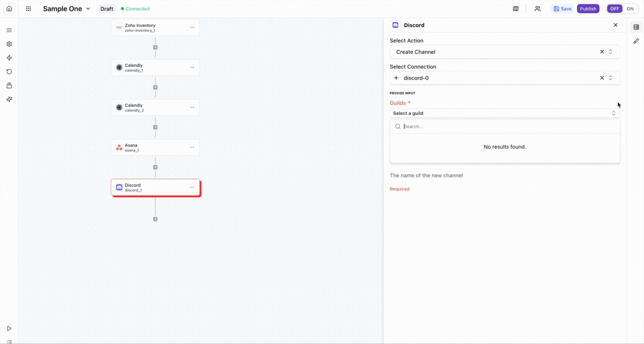Click the 'No results found.' message
This screenshot has width=644, height=344.
[x=505, y=147]
